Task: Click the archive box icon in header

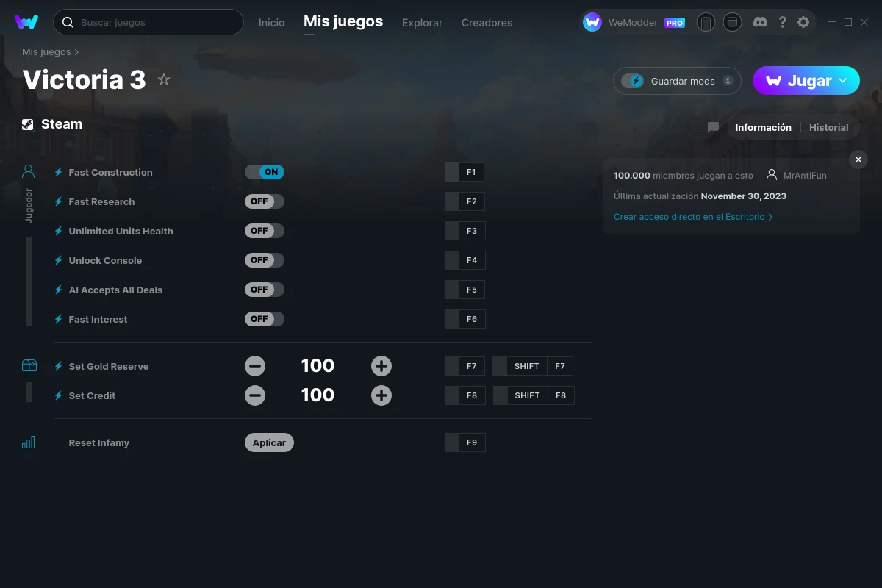Action: click(732, 22)
